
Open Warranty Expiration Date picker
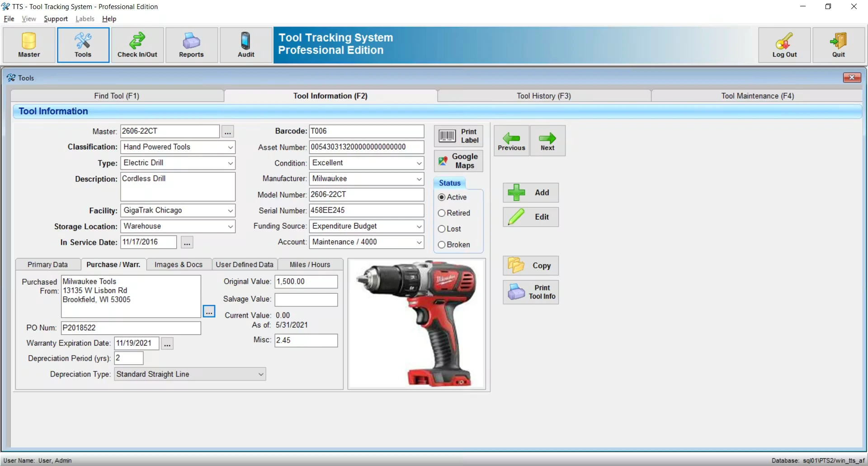click(x=167, y=343)
